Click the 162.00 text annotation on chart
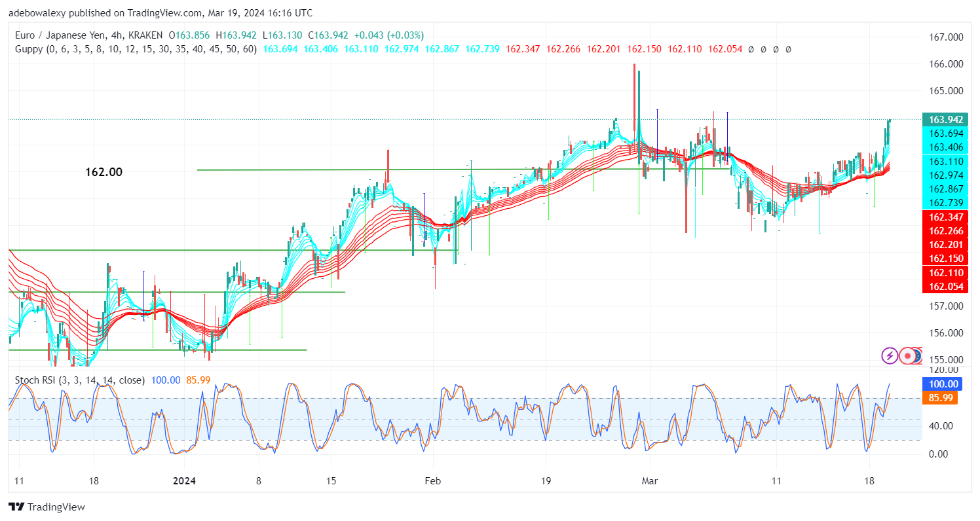 [104, 172]
